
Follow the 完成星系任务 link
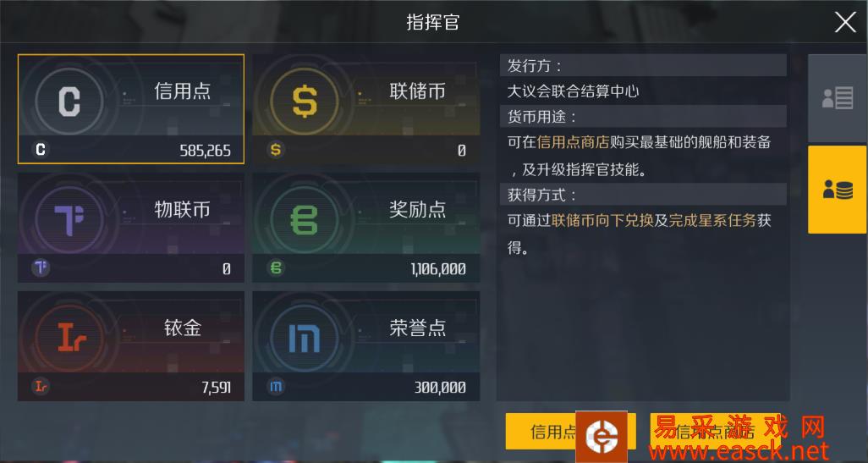(x=712, y=220)
